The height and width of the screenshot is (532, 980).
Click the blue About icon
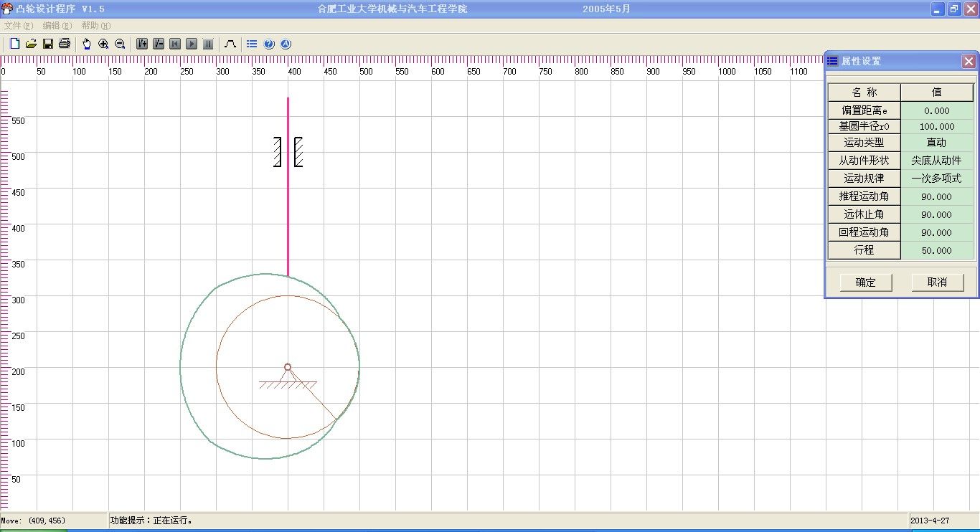[x=286, y=44]
